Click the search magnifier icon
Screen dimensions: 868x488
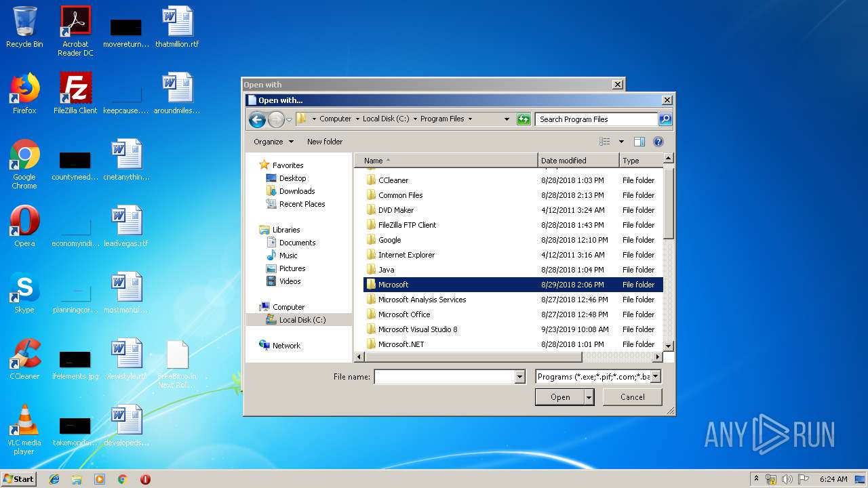tap(665, 119)
